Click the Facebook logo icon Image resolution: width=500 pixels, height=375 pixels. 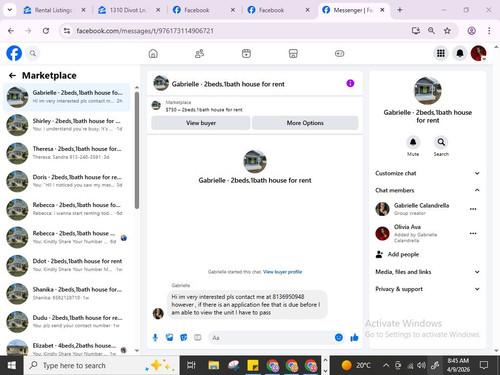click(14, 53)
